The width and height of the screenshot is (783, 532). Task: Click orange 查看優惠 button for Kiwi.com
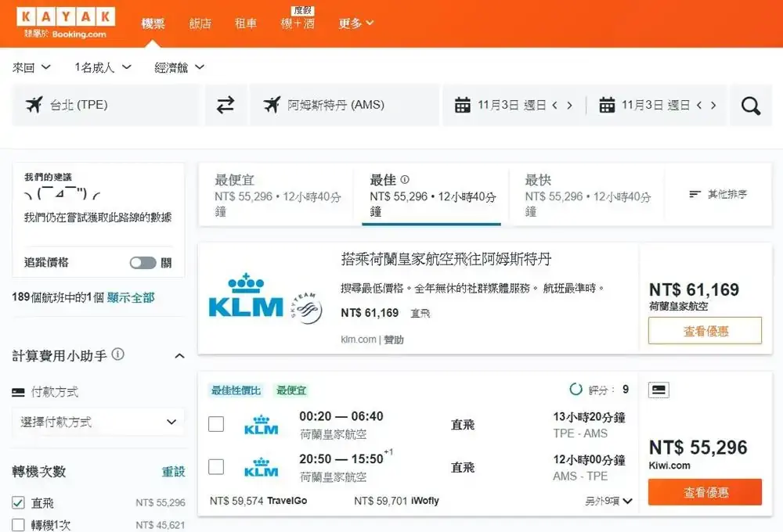(x=705, y=492)
